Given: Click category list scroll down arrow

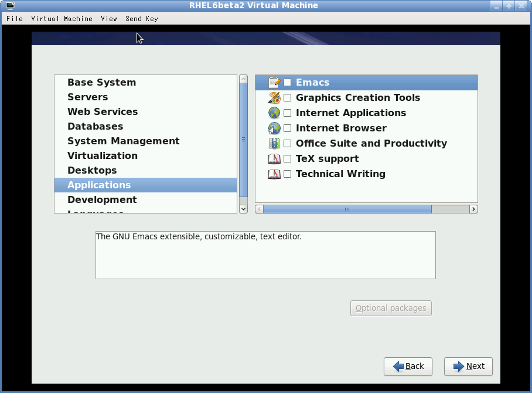Looking at the screenshot, I should (243, 209).
